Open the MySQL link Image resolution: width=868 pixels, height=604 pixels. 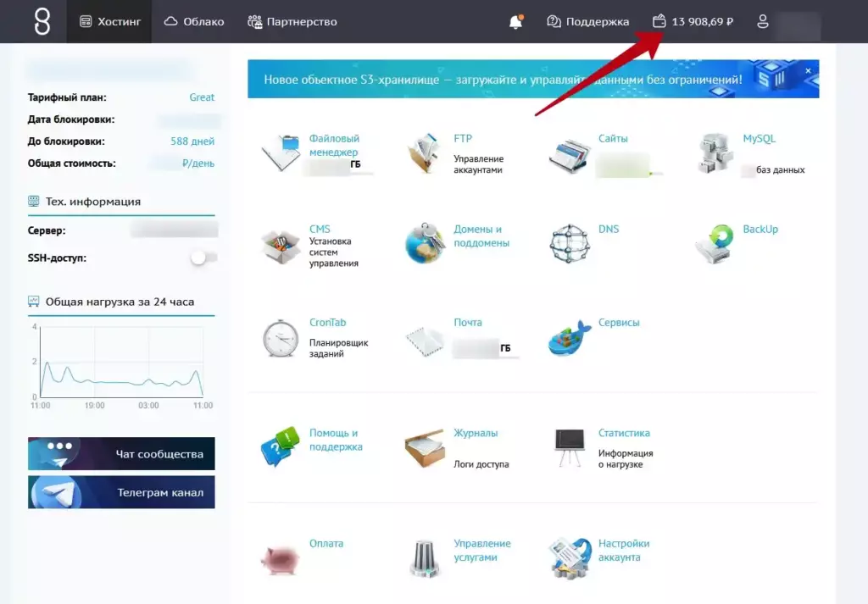[759, 138]
